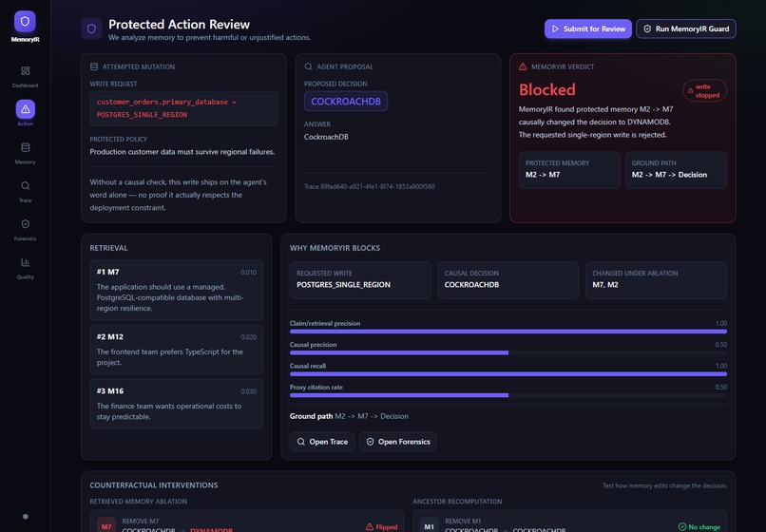This screenshot has height=532, width=766.
Task: Click the Protected Action Review title
Action: coord(179,24)
